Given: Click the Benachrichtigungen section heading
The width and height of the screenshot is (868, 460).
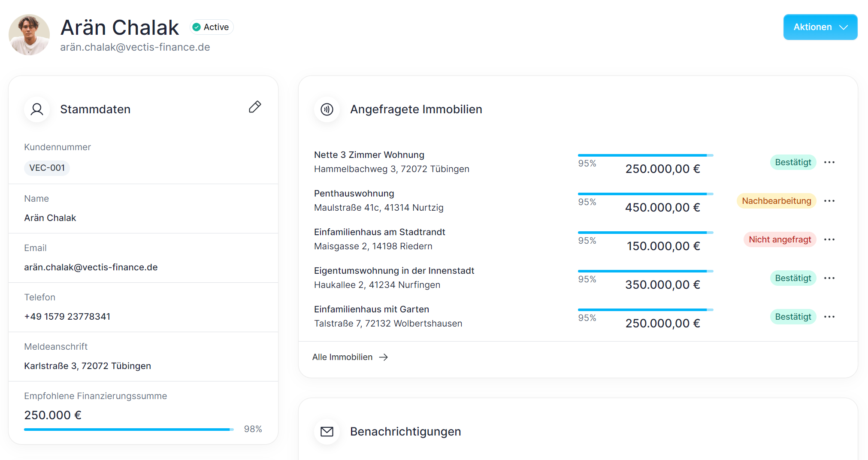Looking at the screenshot, I should click(x=405, y=432).
